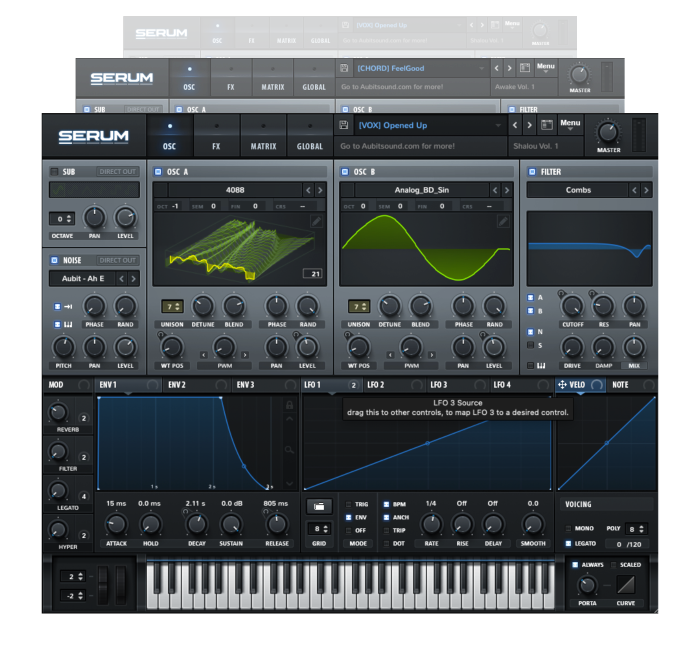
Task: Toggle LEGATO voicing checkbox
Action: [568, 544]
